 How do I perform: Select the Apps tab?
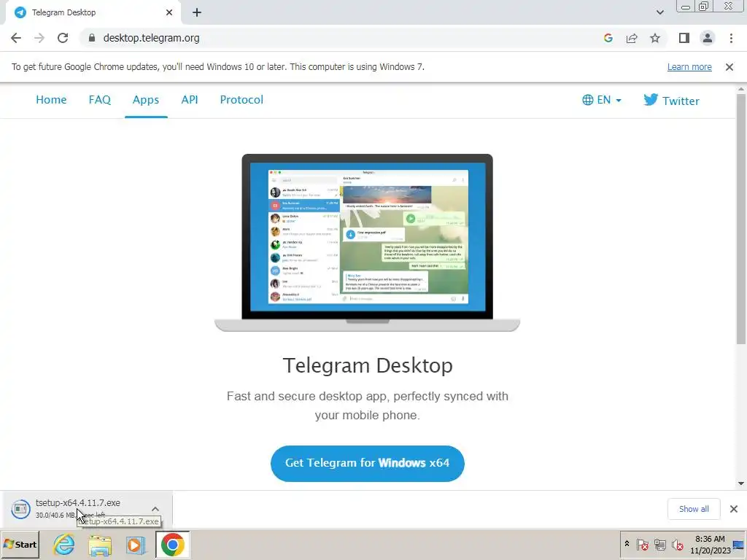[146, 99]
